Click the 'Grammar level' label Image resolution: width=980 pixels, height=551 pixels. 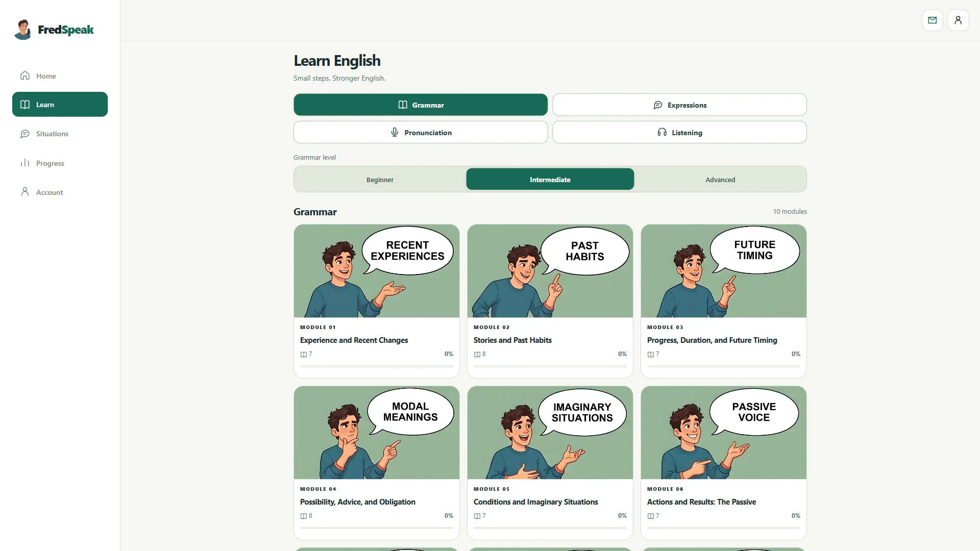(x=314, y=157)
